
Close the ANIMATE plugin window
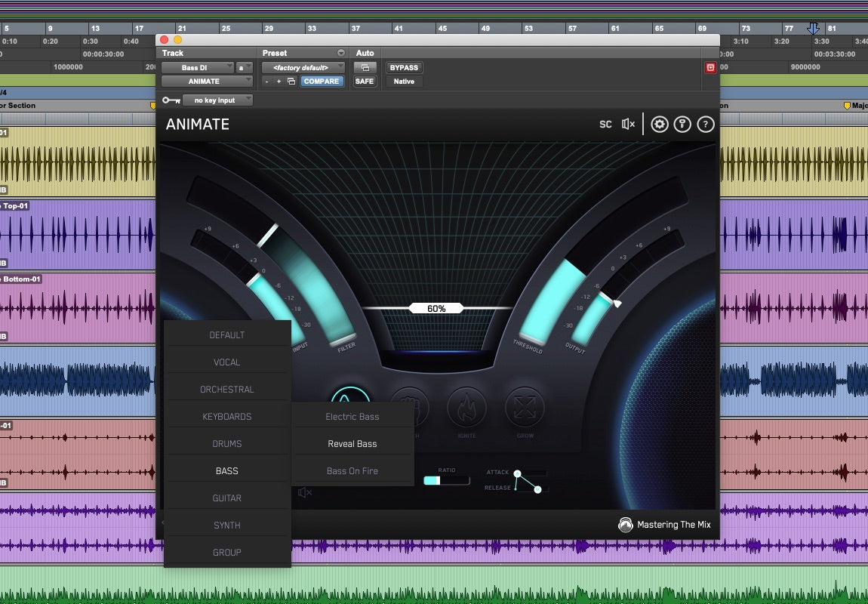[x=164, y=40]
